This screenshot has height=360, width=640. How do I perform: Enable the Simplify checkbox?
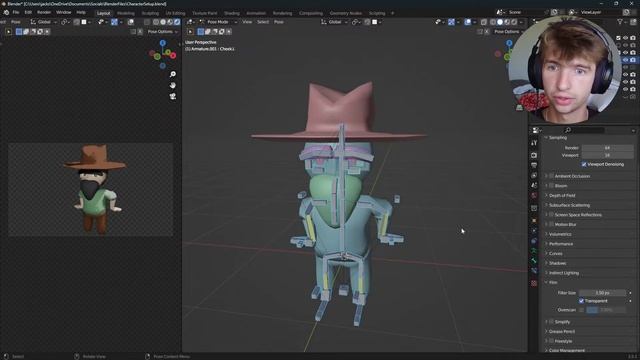click(551, 322)
